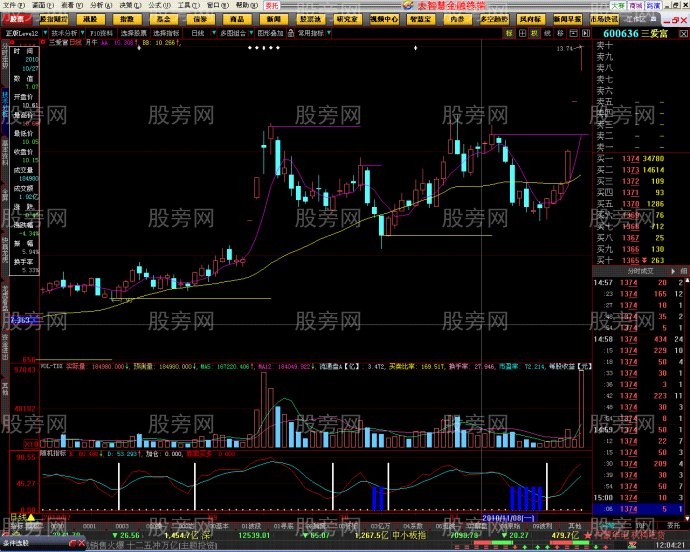
Task: Open the 公式 menu
Action: point(159,5)
